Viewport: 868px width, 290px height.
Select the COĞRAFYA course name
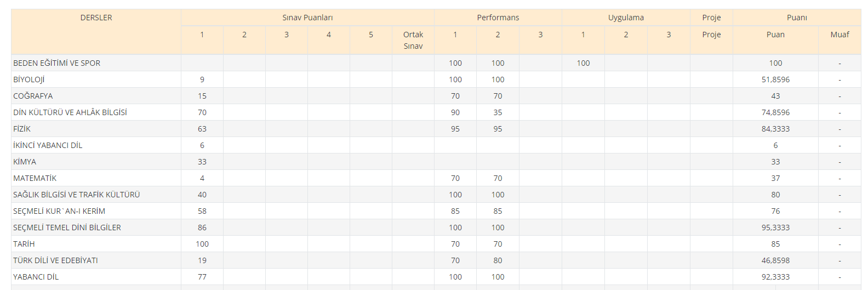33,96
